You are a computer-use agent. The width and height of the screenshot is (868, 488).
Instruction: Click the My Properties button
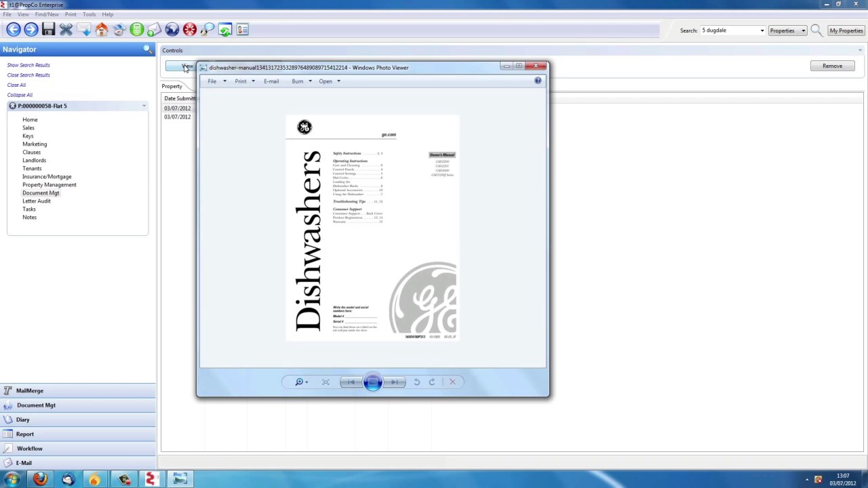(x=846, y=30)
